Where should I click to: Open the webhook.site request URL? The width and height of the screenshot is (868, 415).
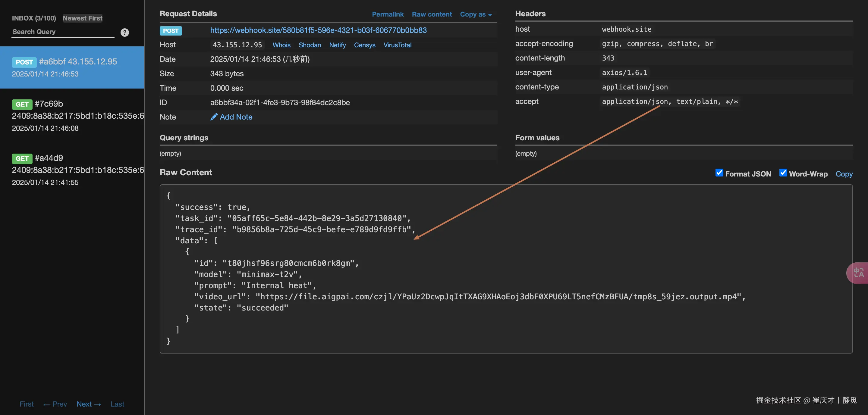pyautogui.click(x=318, y=30)
